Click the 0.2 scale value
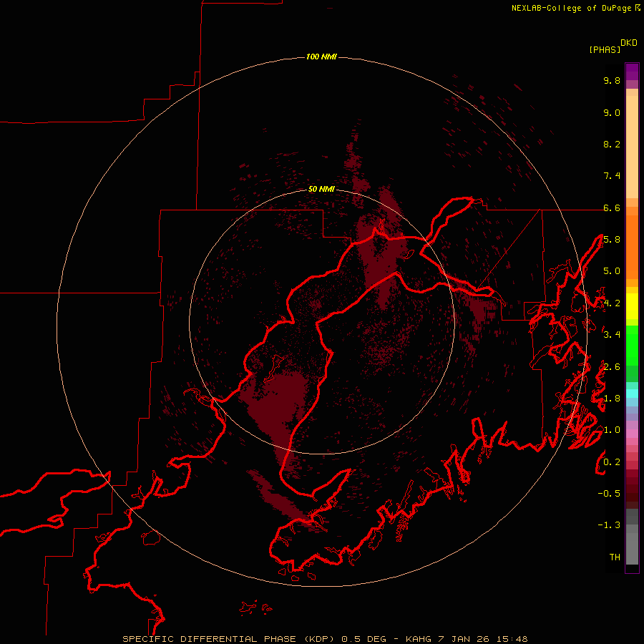Viewport: 644px width, 644px height. (x=612, y=462)
